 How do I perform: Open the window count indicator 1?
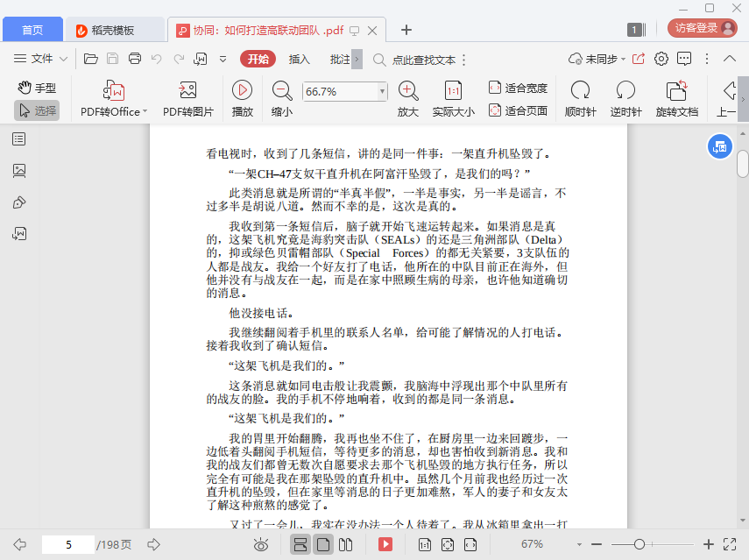coord(636,30)
